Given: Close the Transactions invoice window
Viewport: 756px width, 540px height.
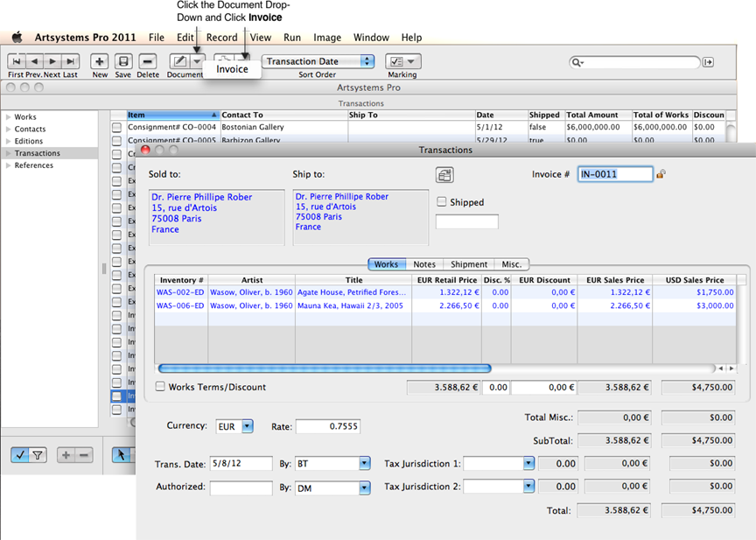Looking at the screenshot, I should (x=145, y=150).
